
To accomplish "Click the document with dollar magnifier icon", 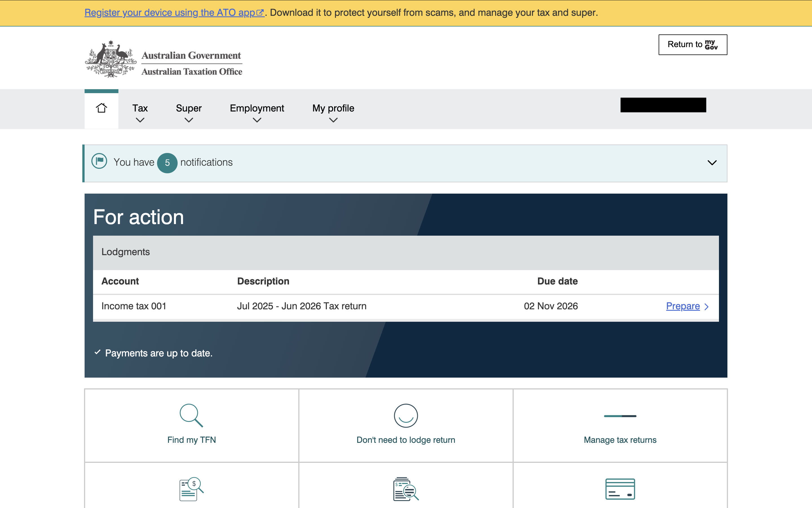I will 191,489.
